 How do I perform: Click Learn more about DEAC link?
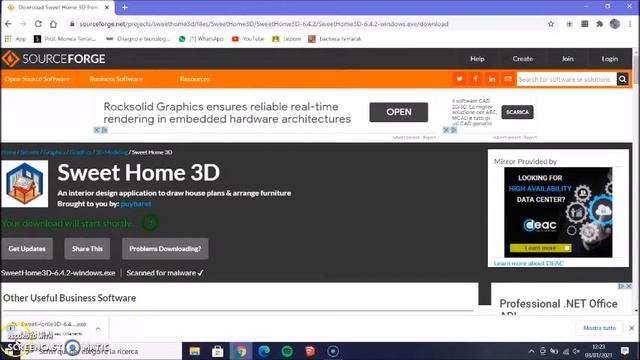(x=529, y=263)
